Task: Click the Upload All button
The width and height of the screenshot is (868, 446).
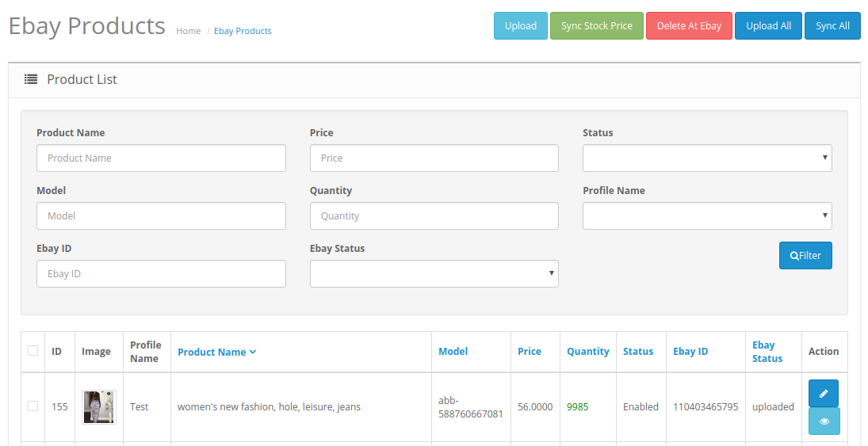Action: tap(768, 25)
